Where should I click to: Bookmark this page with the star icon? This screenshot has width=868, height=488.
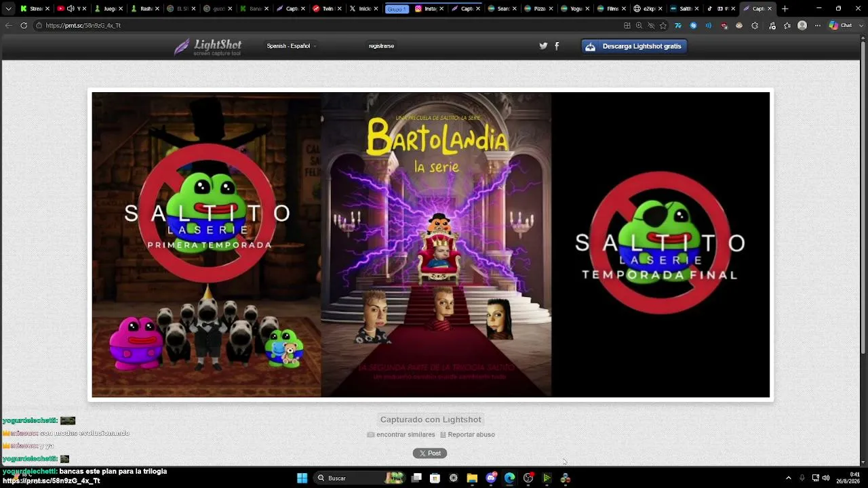663,25
